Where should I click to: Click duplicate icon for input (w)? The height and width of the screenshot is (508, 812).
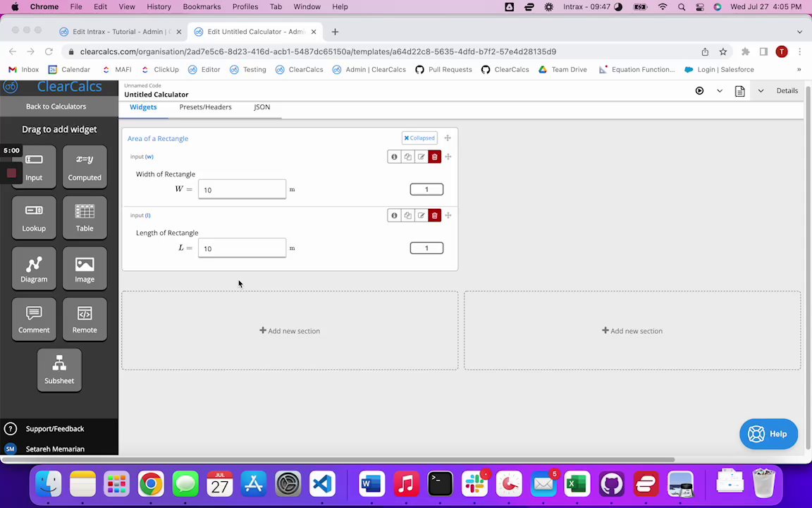tap(407, 157)
